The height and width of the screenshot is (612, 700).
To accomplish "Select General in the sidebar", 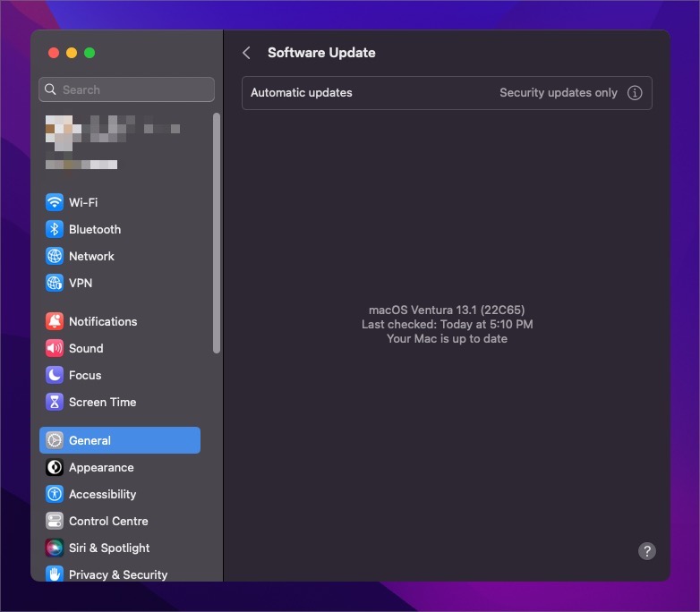I will tap(120, 440).
